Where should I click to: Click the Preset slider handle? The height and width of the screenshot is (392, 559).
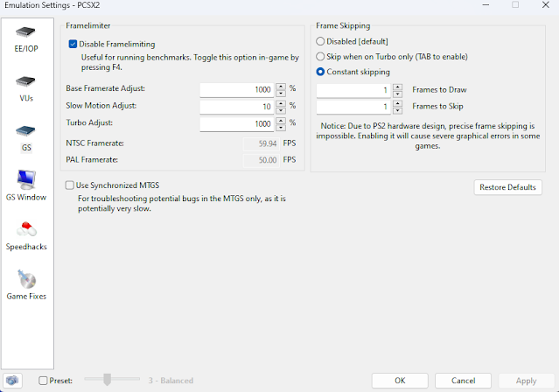tap(107, 380)
